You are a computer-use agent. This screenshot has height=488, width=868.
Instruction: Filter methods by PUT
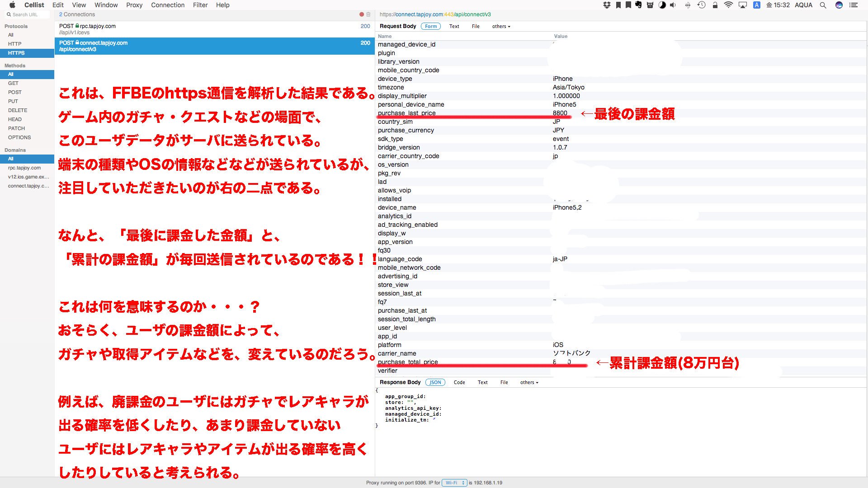coord(27,101)
